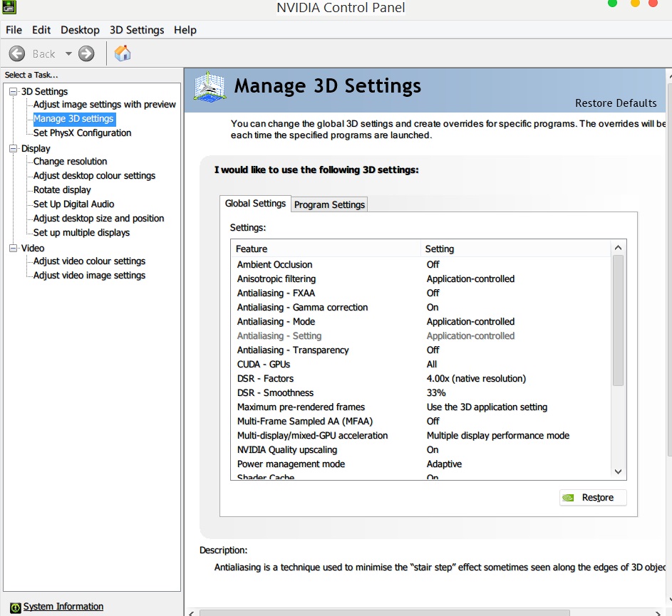The height and width of the screenshot is (616, 672).
Task: Select the Power management mode row
Action: 422,464
